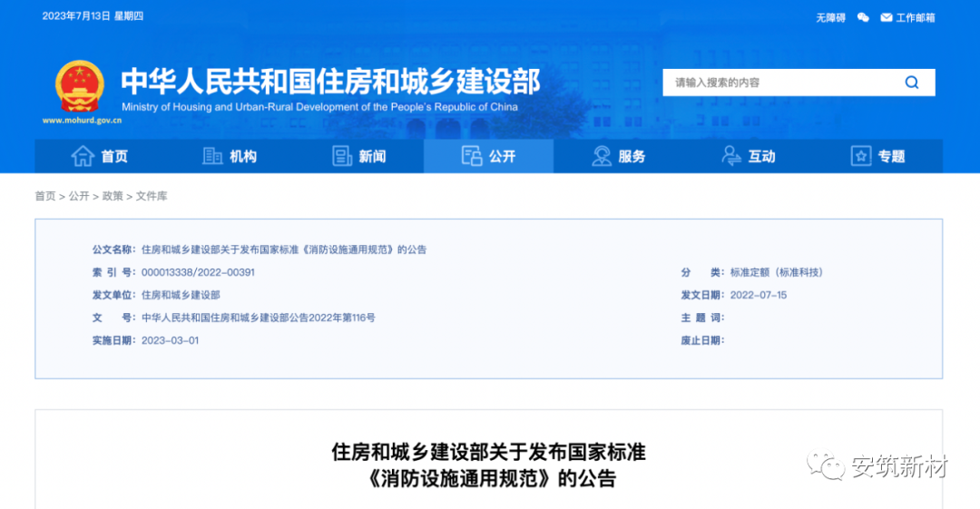Viewport: 980px width, 509px height.
Task: Select the 公开 navigation tab
Action: pyautogui.click(x=489, y=156)
